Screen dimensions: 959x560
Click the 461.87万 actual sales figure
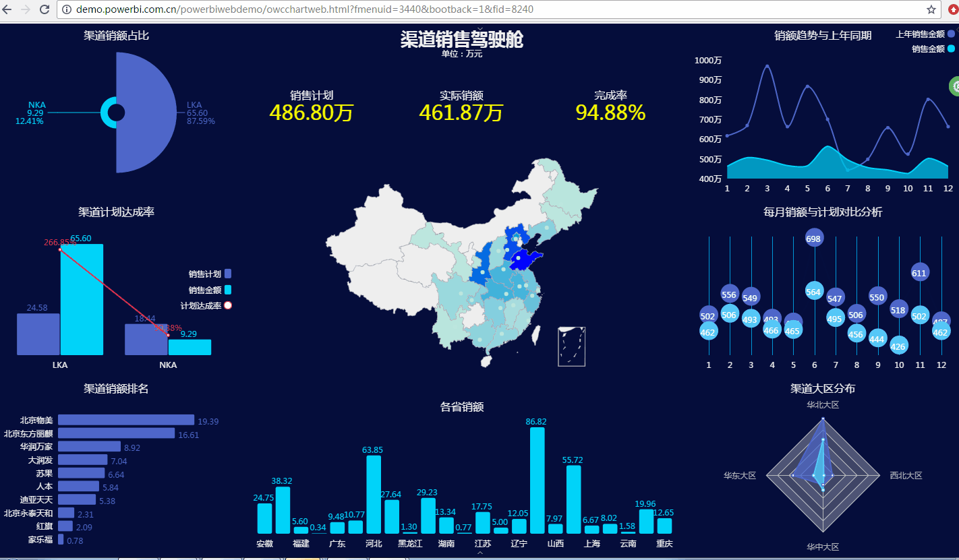461,113
